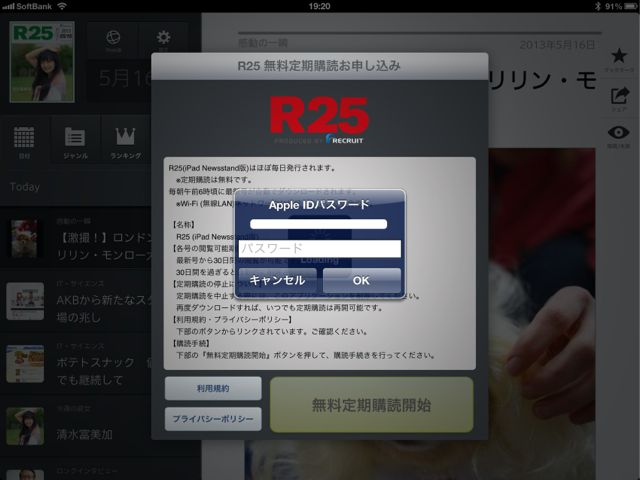Screen dimensions: 640x480
Task: Open the R25 magazine cover thumbnail
Action: [x=42, y=62]
